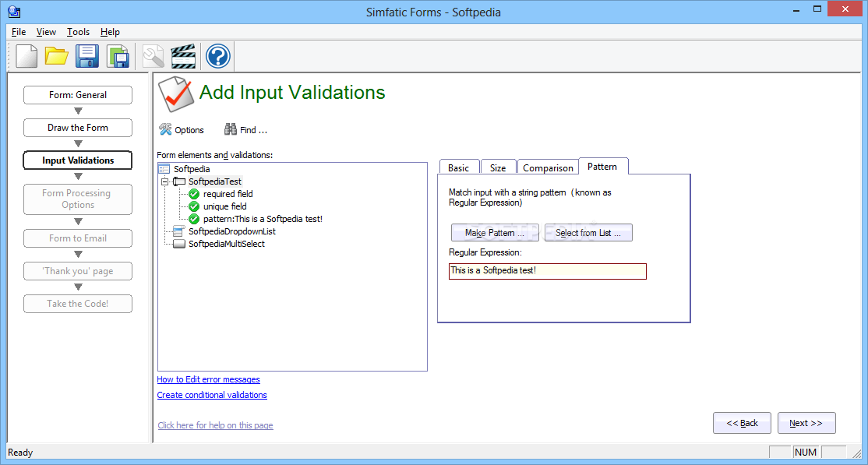Select the unique field validation row
868x465 pixels.
[x=224, y=206]
